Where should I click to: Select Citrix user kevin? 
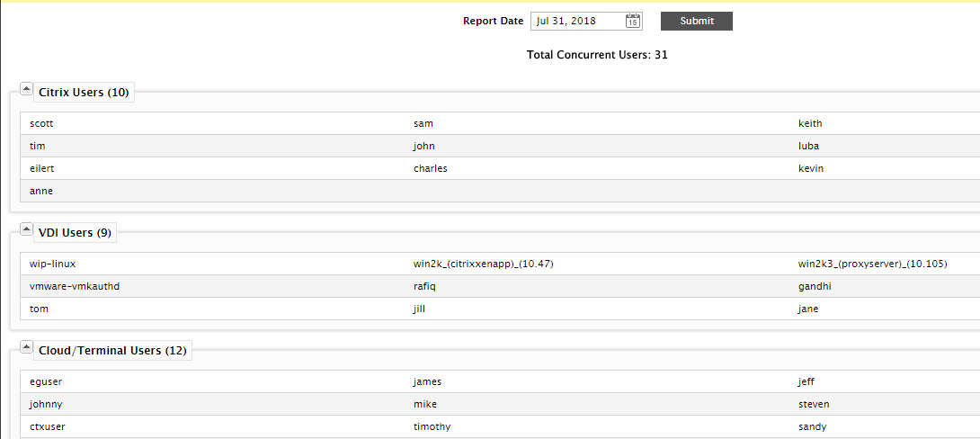[x=811, y=169]
